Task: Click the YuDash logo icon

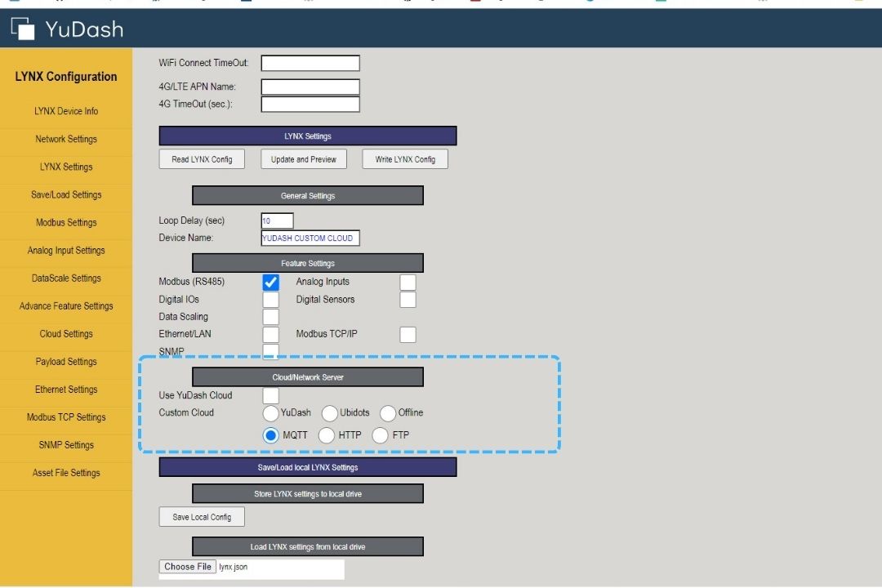Action: click(23, 29)
